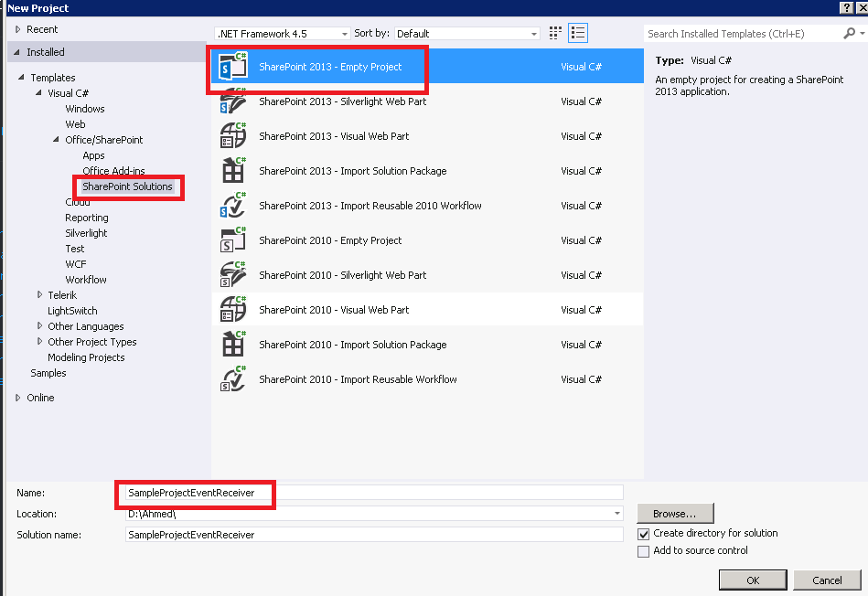Click the search magnifier icon
The width and height of the screenshot is (868, 596).
click(x=849, y=31)
